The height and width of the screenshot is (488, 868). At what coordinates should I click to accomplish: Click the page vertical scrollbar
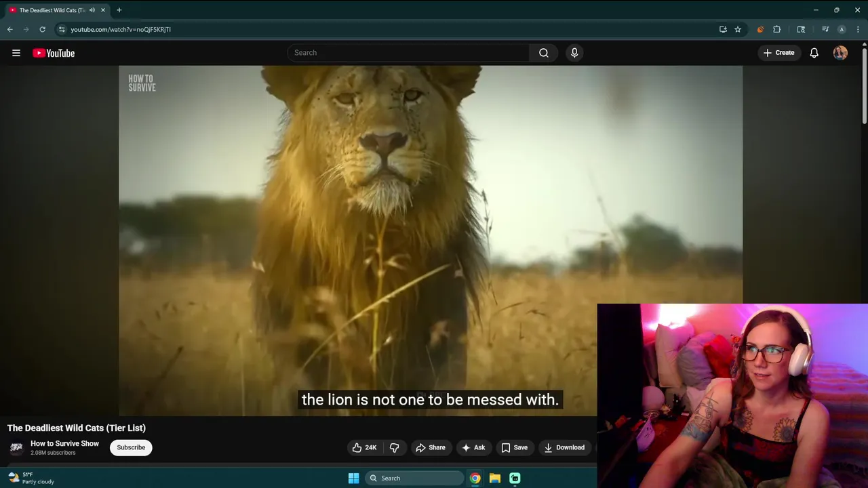[x=865, y=85]
